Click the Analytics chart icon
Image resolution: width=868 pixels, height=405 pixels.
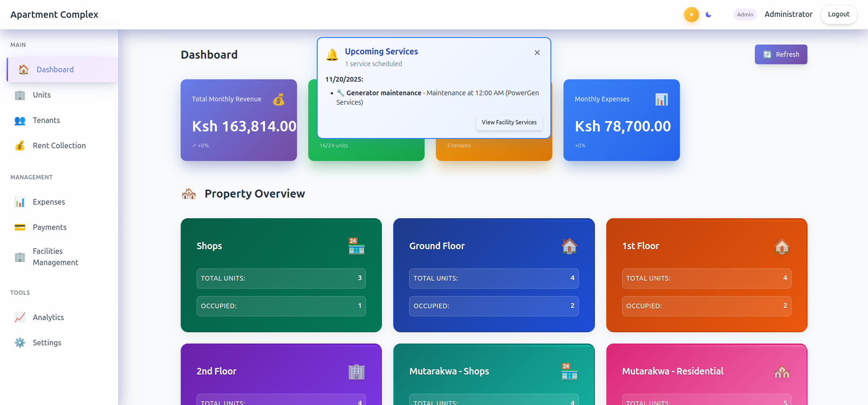click(x=20, y=317)
